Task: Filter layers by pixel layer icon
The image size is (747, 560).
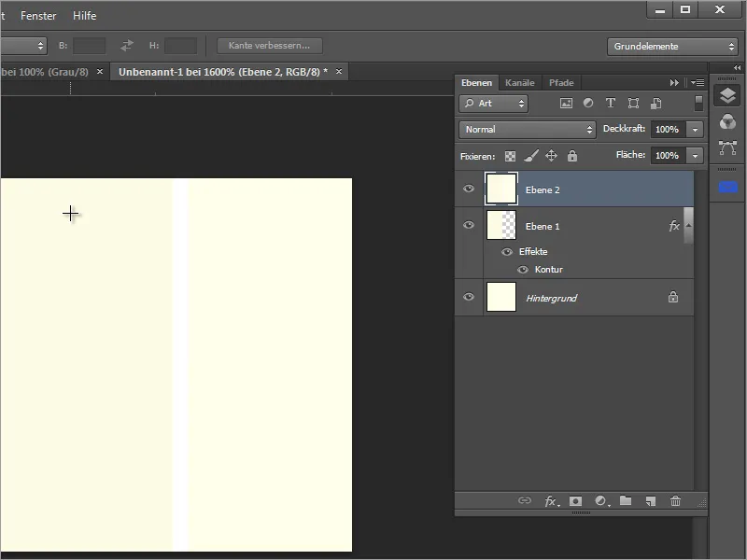Action: [566, 104]
